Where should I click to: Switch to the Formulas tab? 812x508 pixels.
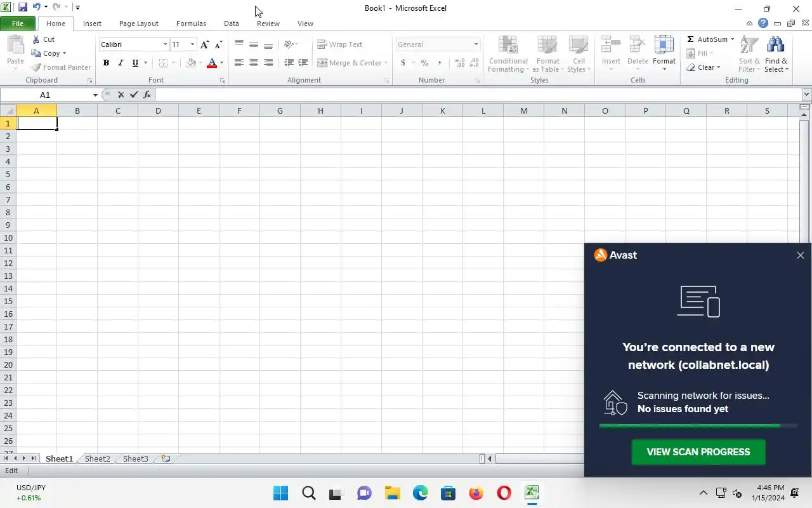[191, 23]
